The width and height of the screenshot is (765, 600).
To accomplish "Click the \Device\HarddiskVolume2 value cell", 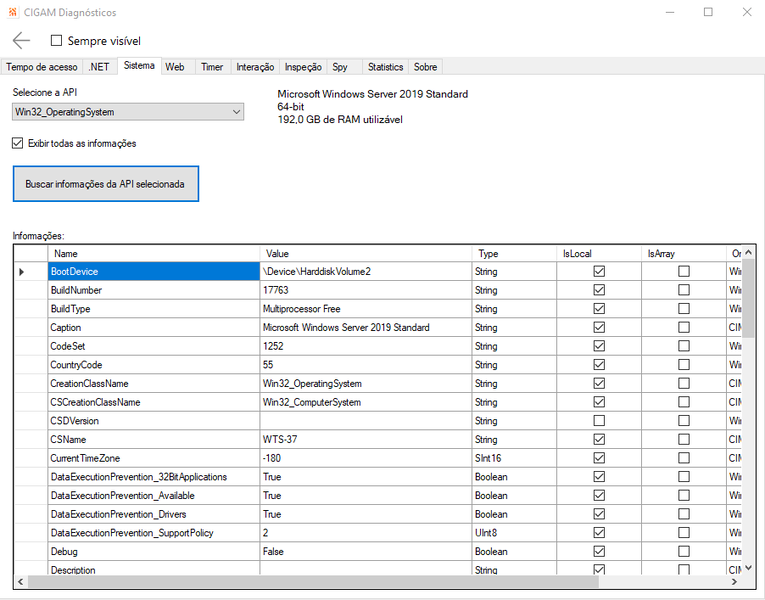I will click(366, 271).
